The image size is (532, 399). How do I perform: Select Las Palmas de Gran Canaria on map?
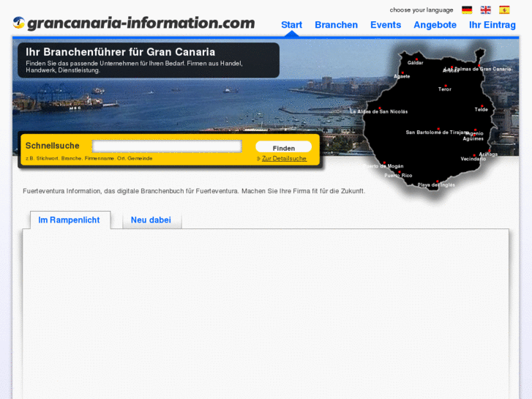[x=477, y=69]
